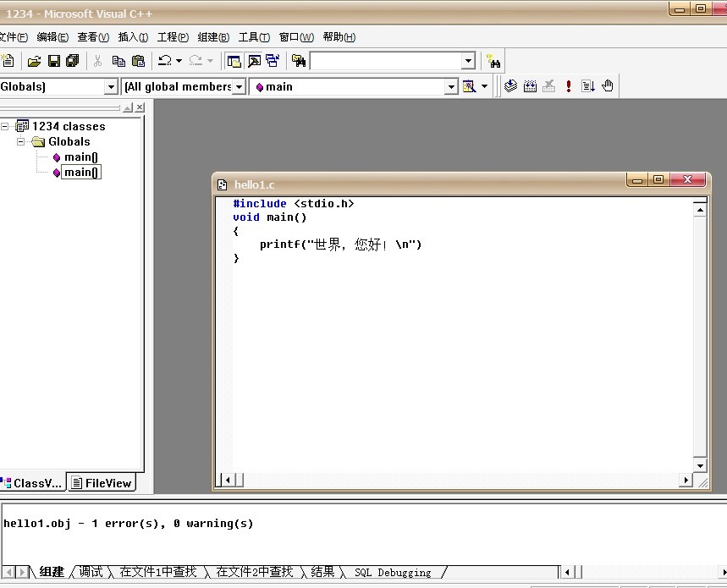Open the 组建 (Build) menu
This screenshot has width=727, height=588.
[213, 37]
